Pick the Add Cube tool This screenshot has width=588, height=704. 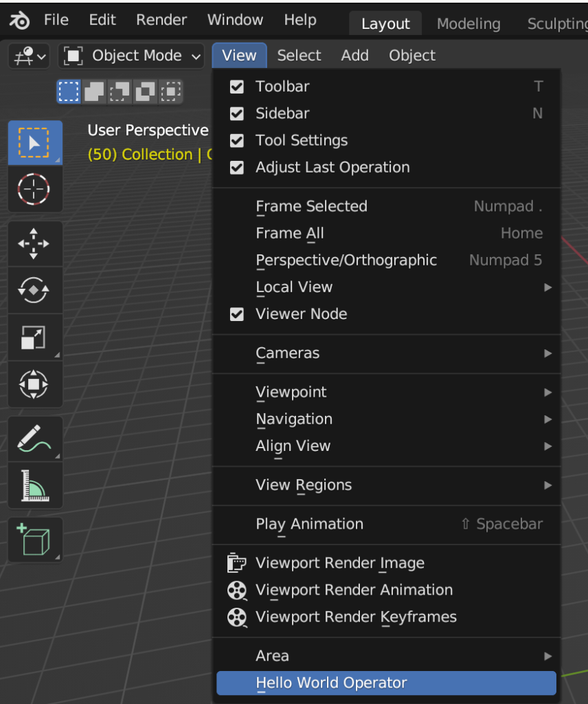click(34, 540)
